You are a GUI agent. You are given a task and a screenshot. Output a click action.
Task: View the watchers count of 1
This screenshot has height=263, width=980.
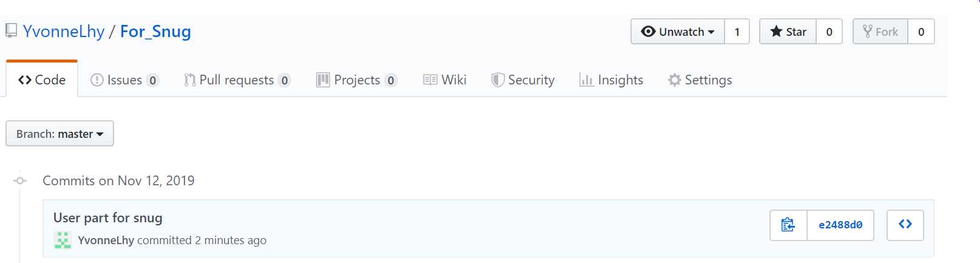tap(737, 32)
